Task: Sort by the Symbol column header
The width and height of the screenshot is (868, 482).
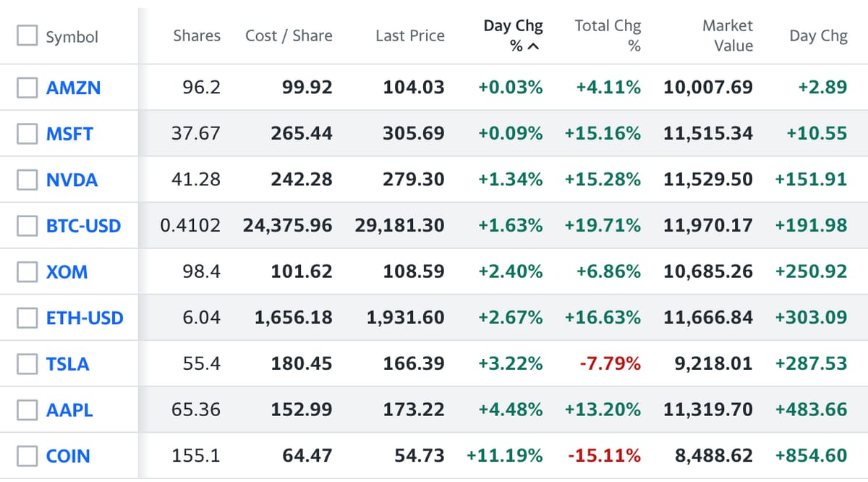Action: coord(72,37)
